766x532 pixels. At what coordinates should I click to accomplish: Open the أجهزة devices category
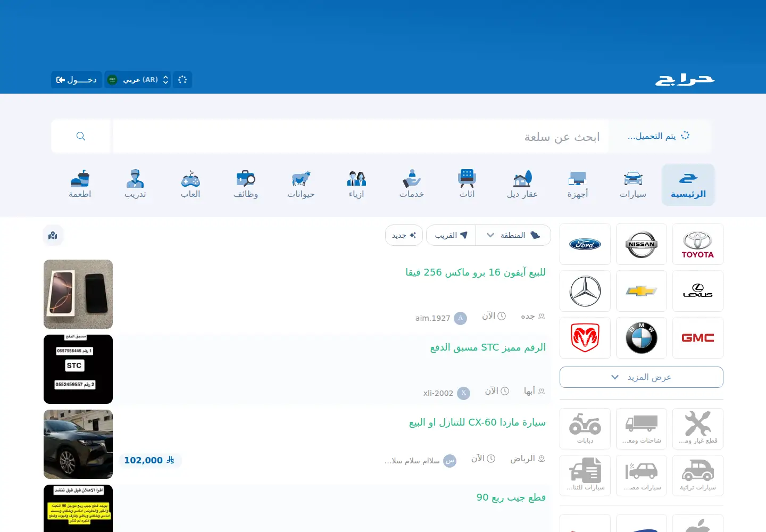coord(578,185)
